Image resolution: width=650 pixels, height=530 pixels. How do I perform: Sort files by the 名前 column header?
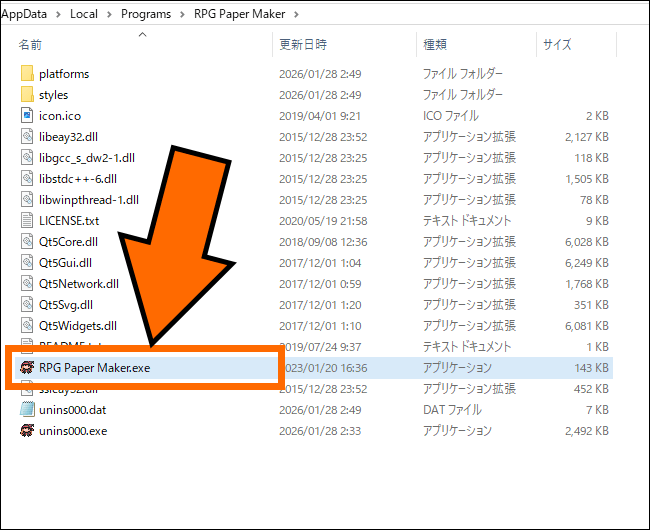[x=31, y=45]
